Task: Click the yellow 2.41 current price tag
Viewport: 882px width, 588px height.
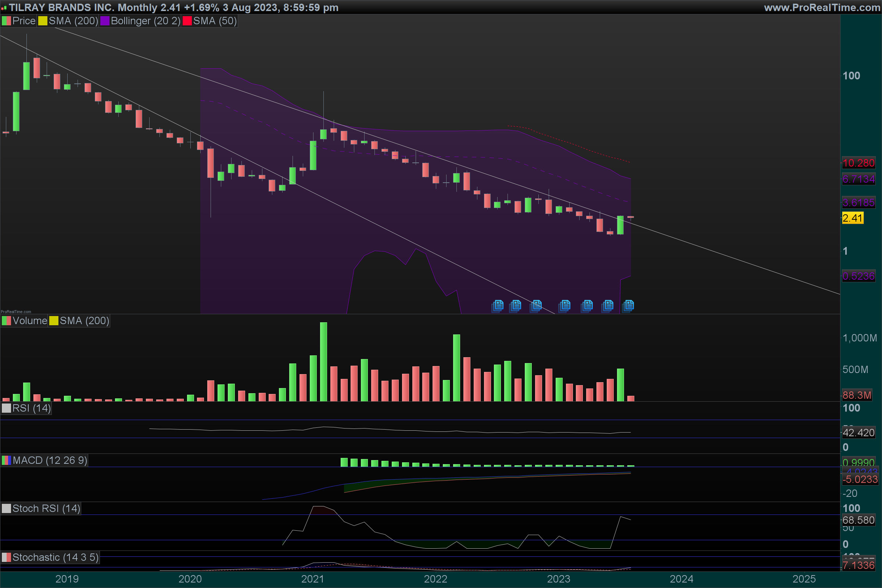Action: tap(852, 218)
